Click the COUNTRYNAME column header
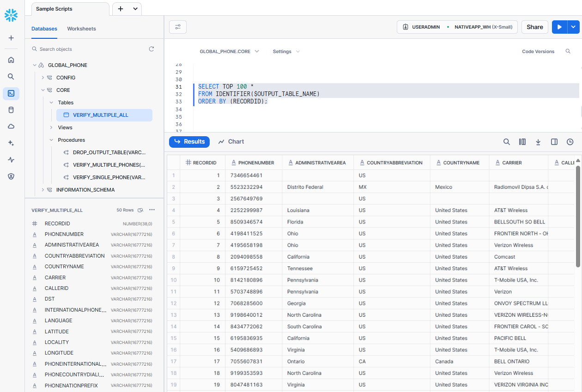Image resolution: width=582 pixels, height=392 pixels. pyautogui.click(x=460, y=163)
